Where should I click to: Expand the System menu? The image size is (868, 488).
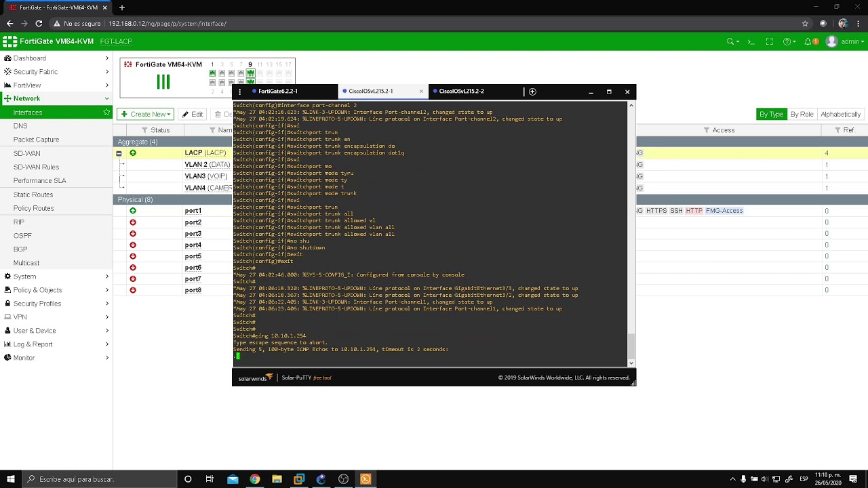click(x=56, y=277)
